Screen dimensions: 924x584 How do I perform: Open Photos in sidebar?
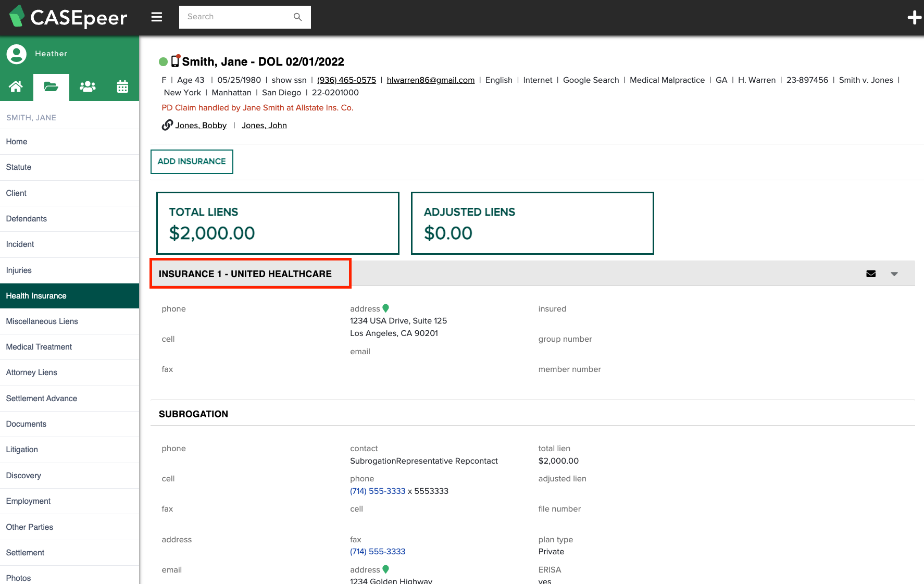click(70, 575)
